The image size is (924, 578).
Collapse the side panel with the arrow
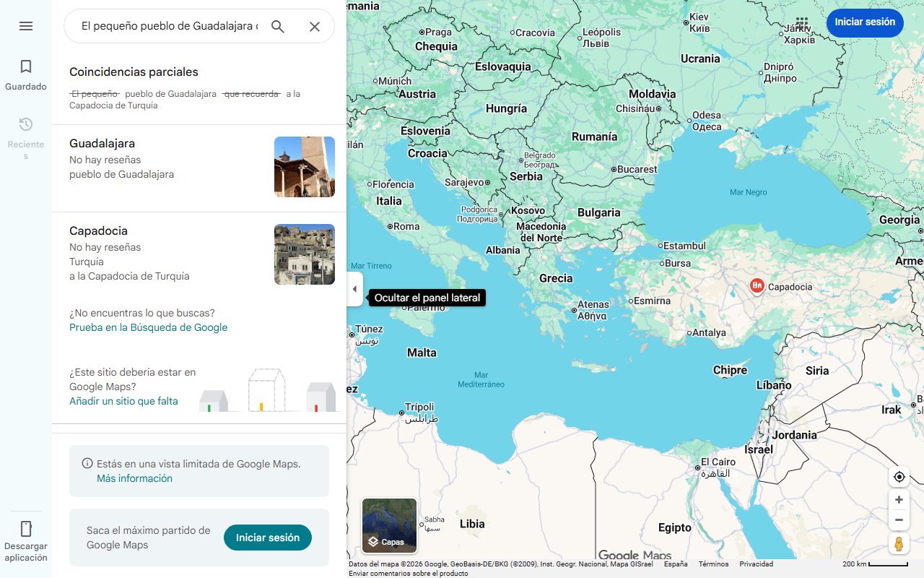[x=354, y=289]
